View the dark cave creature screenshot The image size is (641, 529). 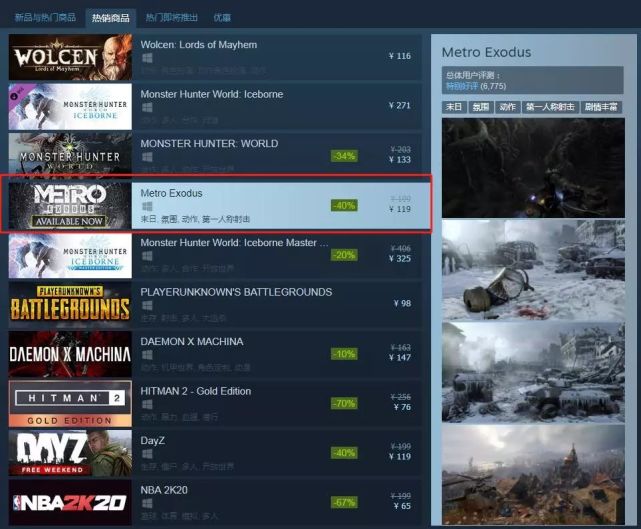[533, 168]
